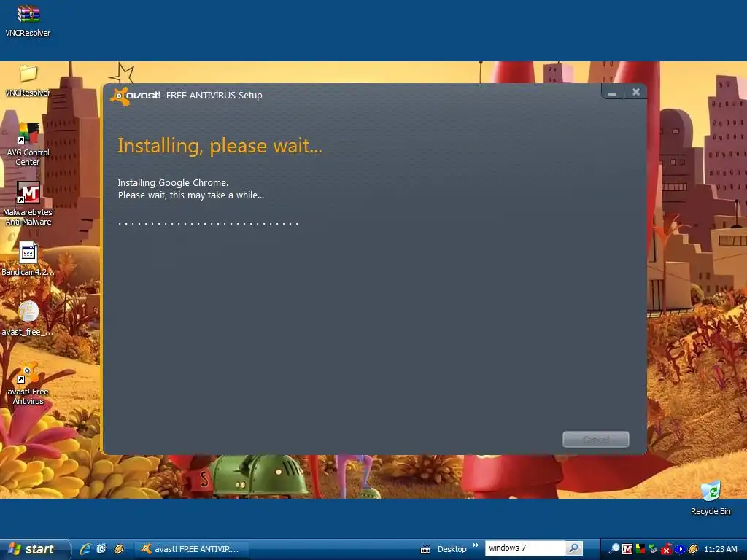Viewport: 747px width, 560px height.
Task: Select the Malwarebytes' Anti-Malware desktop shortcut
Action: point(28,203)
